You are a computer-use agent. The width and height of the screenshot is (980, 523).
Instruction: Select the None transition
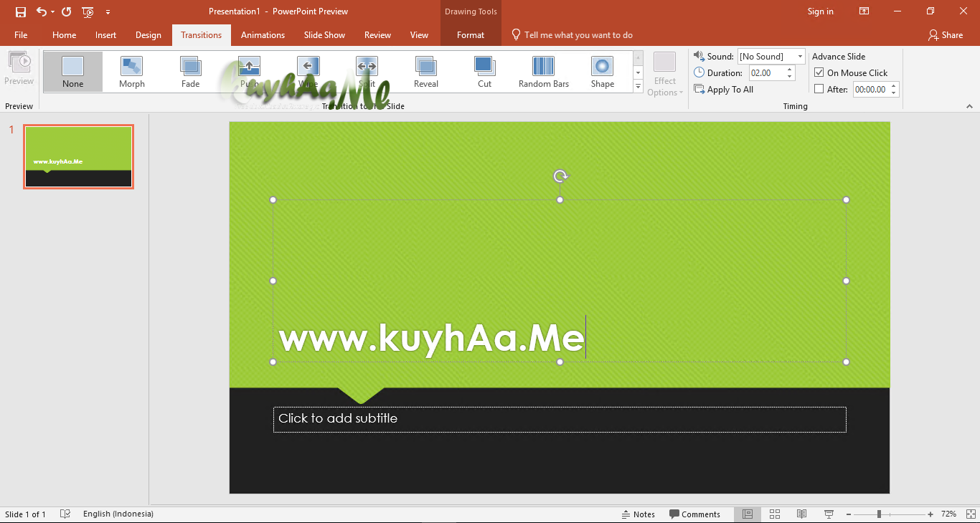72,72
